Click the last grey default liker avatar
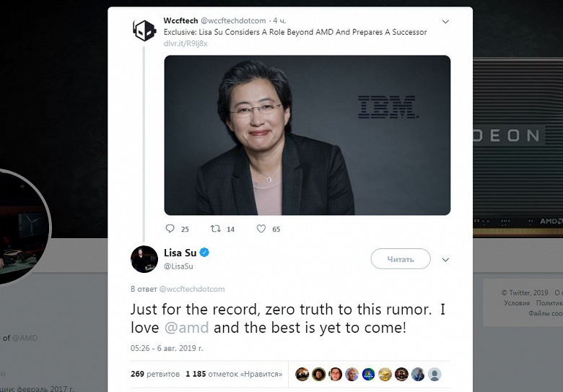The height and width of the screenshot is (392, 563). click(x=435, y=374)
